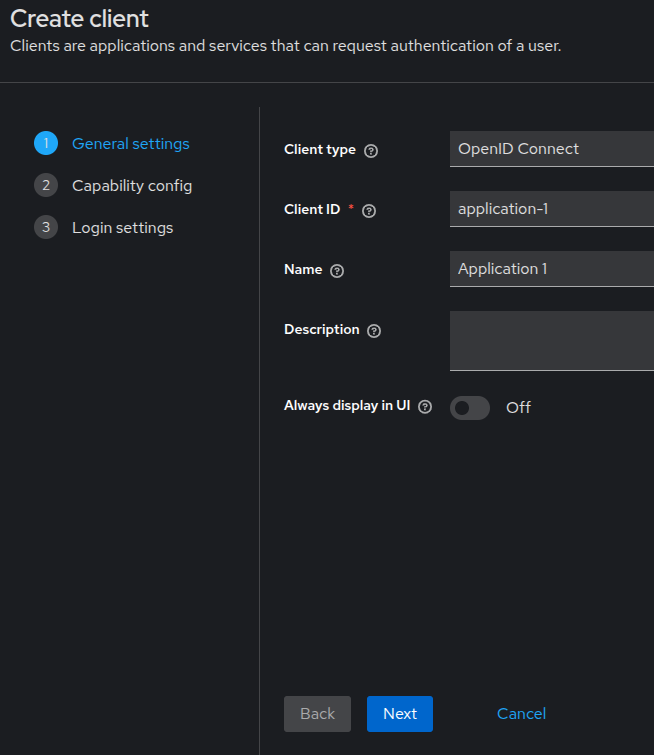Click the Always display in UI help icon
The height and width of the screenshot is (755, 654).
425,407
